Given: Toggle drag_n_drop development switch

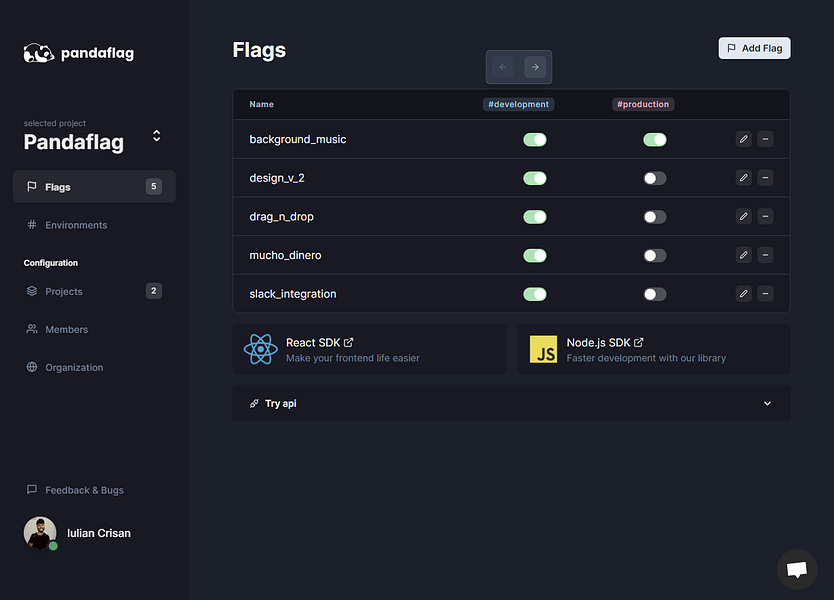Looking at the screenshot, I should coord(535,217).
